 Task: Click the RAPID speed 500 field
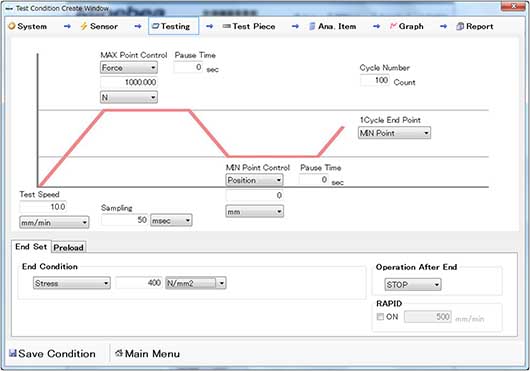[x=428, y=317]
